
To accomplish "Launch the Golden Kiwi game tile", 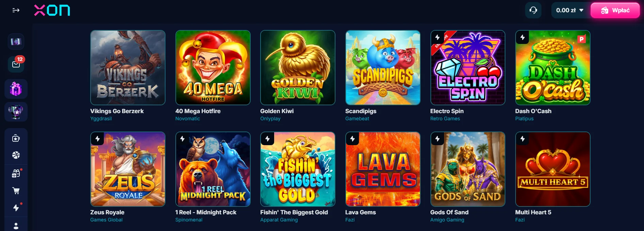I will (298, 67).
